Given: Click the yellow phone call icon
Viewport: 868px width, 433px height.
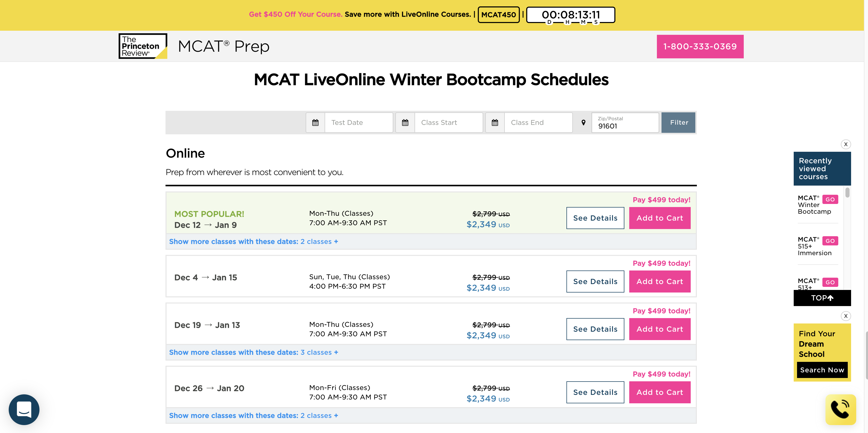Looking at the screenshot, I should 840,409.
